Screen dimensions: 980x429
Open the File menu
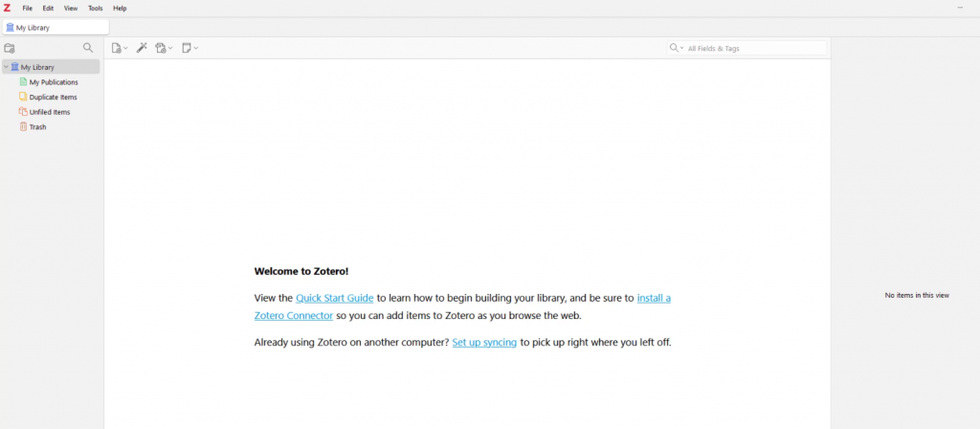28,8
